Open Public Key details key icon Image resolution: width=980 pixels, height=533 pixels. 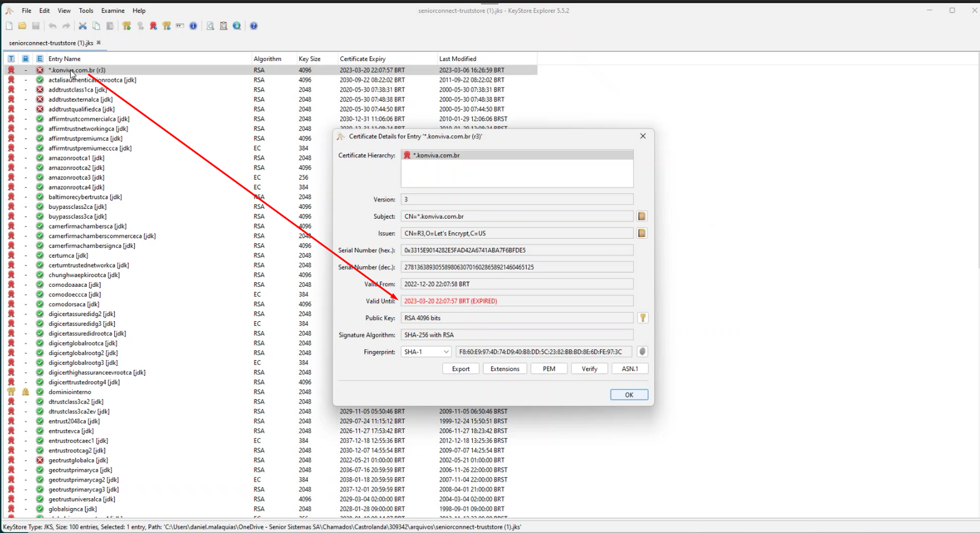[x=642, y=318]
